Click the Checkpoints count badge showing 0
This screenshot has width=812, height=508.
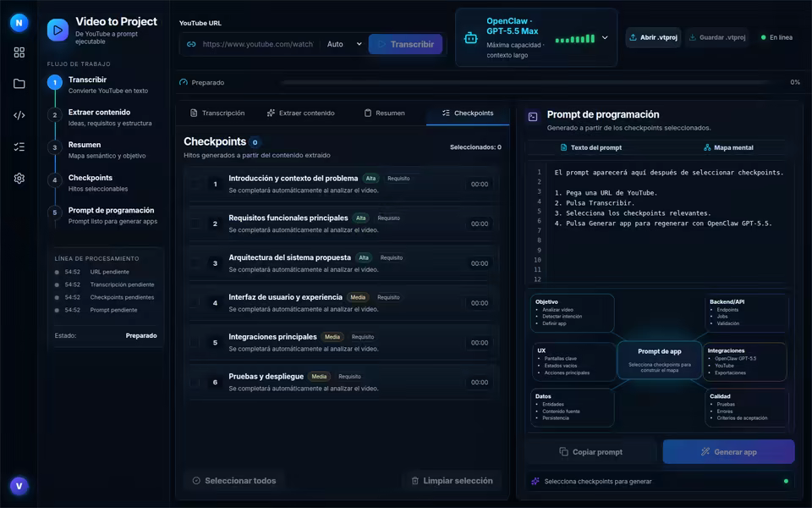[x=255, y=142]
